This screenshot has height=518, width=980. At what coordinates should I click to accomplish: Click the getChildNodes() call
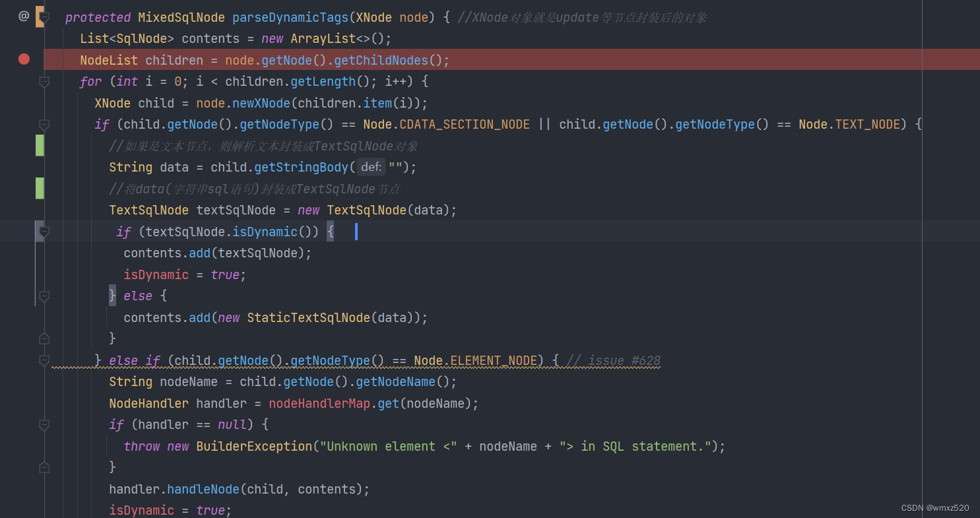(x=388, y=60)
